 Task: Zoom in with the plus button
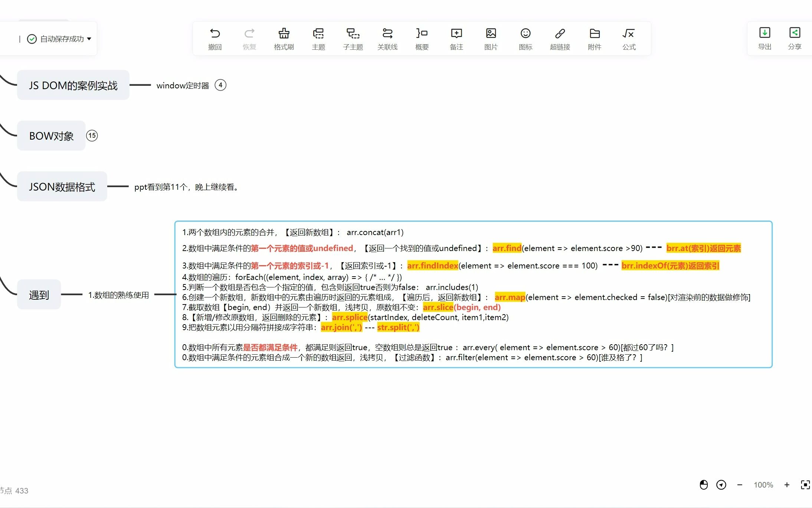tap(787, 485)
